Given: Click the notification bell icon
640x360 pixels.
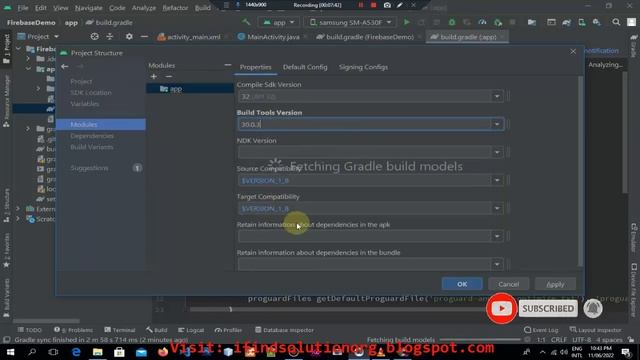Looking at the screenshot, I should [x=593, y=308].
